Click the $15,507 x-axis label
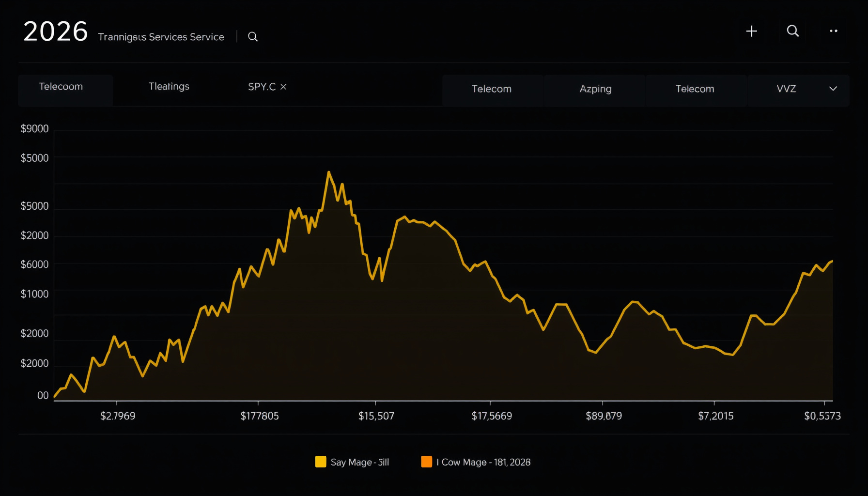The image size is (868, 496). click(376, 416)
